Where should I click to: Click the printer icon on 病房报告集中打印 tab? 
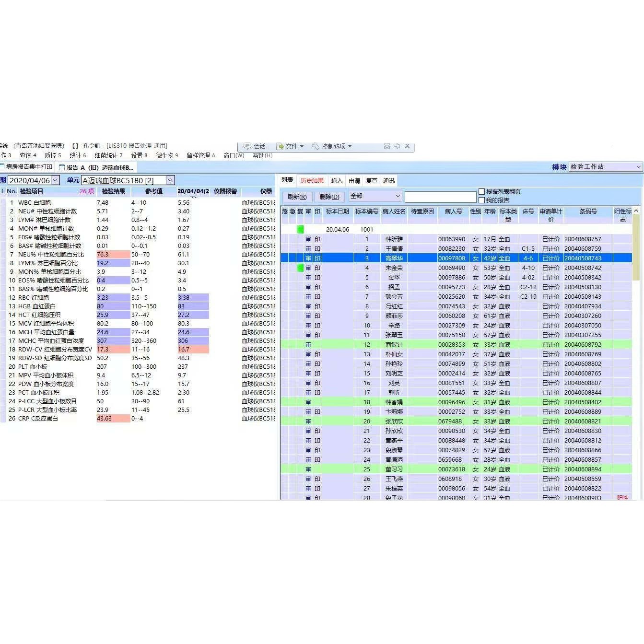pos(2,165)
